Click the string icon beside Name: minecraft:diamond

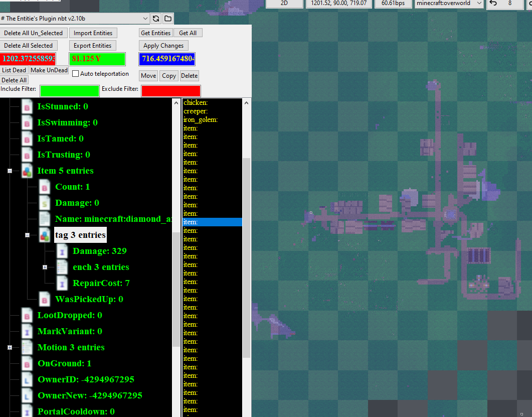click(45, 219)
